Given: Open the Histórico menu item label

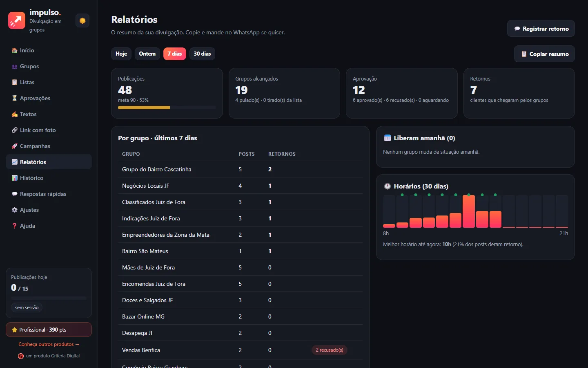Looking at the screenshot, I should pos(31,178).
